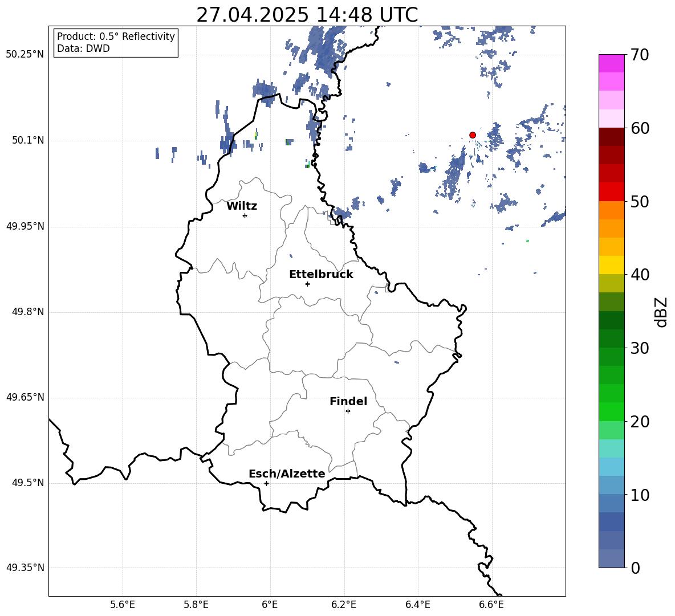This screenshot has height=616, width=675.
Task: Click the Ettelbruck station cross marker
Action: pos(307,284)
